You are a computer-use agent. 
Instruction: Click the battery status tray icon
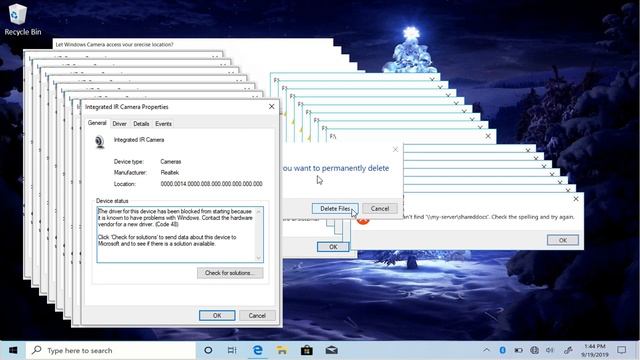pyautogui.click(x=518, y=350)
